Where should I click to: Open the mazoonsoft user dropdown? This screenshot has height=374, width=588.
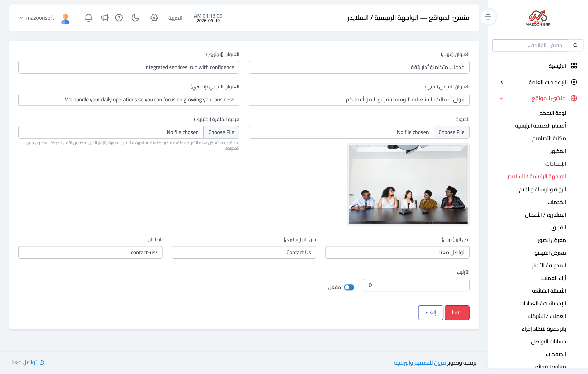[37, 18]
